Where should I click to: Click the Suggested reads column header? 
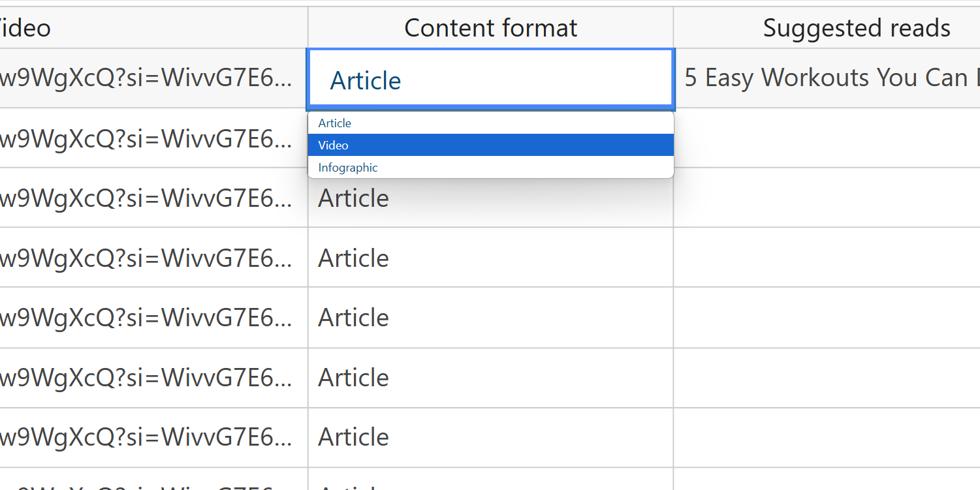pyautogui.click(x=827, y=28)
